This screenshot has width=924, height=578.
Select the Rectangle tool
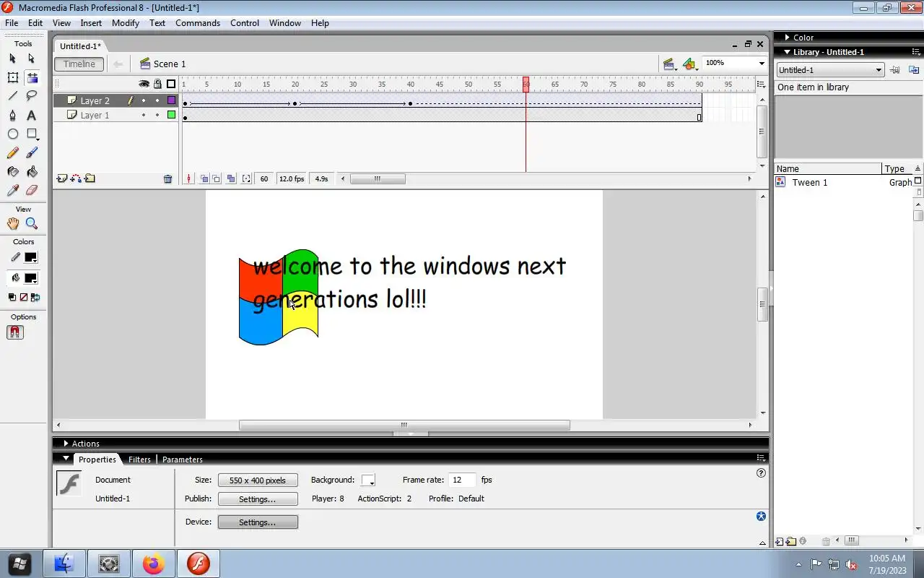tap(32, 134)
